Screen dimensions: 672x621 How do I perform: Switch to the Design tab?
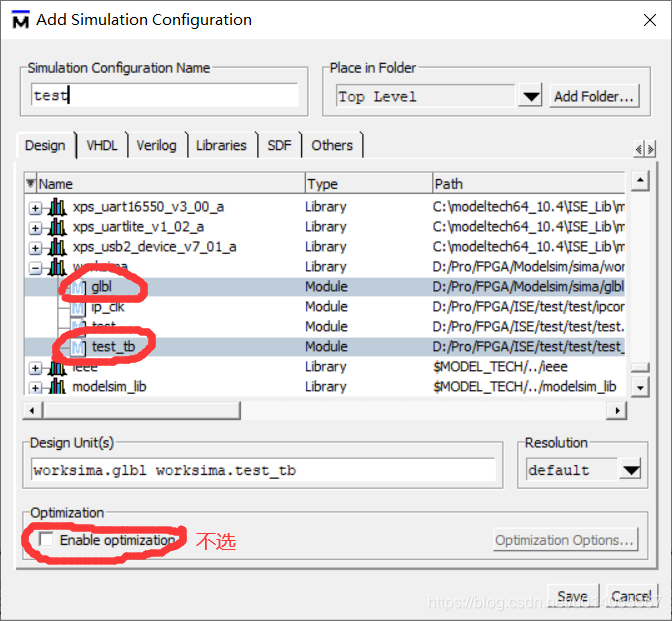coord(45,146)
